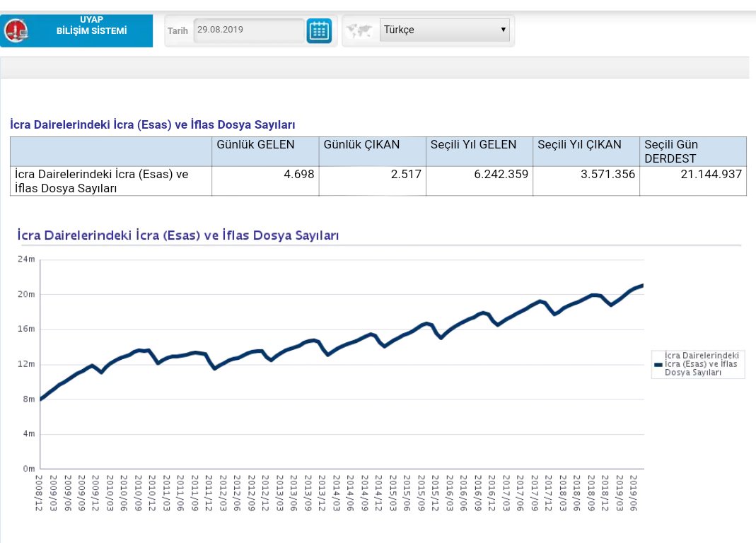
Task: Click the 4m y-axis label
Action: point(29,434)
